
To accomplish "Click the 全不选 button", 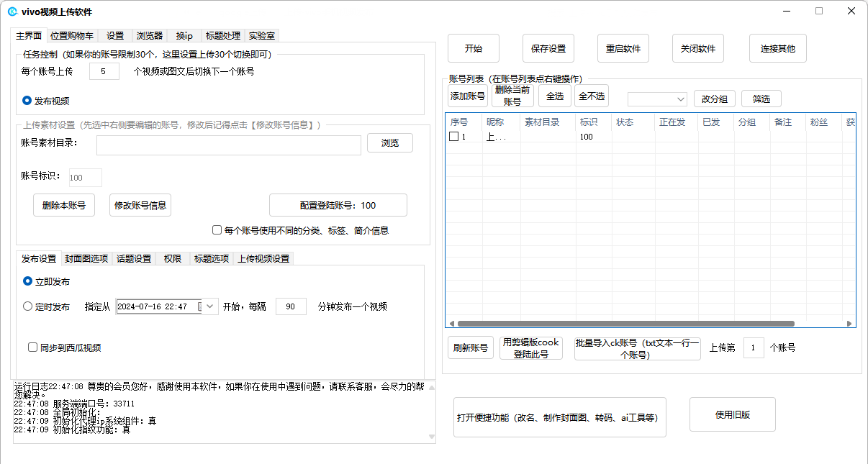I will (x=592, y=96).
